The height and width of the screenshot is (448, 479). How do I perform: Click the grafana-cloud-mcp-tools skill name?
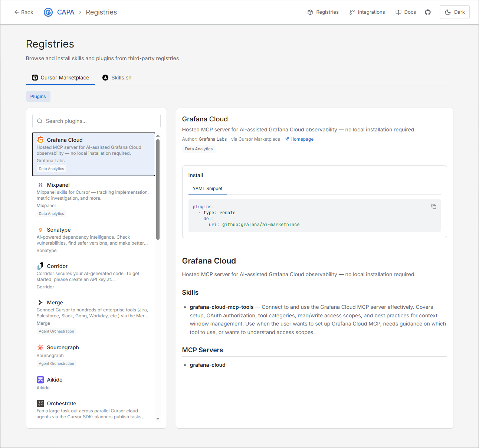(x=222, y=307)
